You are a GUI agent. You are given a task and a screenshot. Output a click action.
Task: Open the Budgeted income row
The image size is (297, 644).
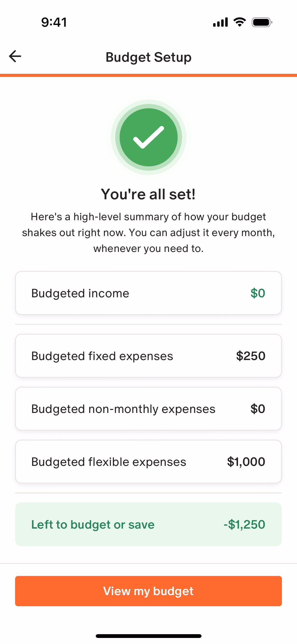tap(148, 293)
